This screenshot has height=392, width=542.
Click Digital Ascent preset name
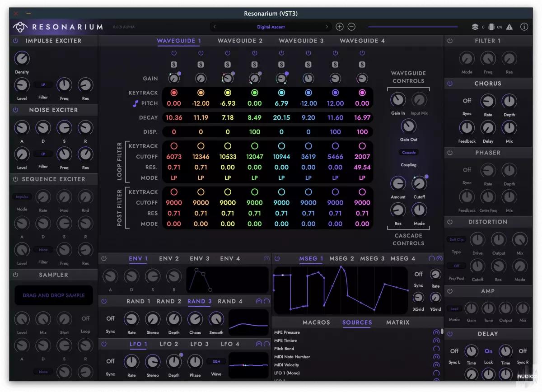271,27
